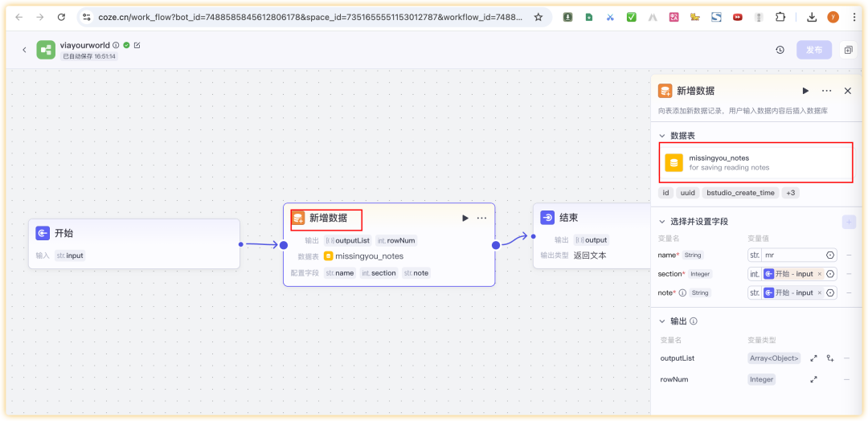Screen dimensions: 868x421
Task: Open the site info icon in the address bar
Action: point(86,17)
